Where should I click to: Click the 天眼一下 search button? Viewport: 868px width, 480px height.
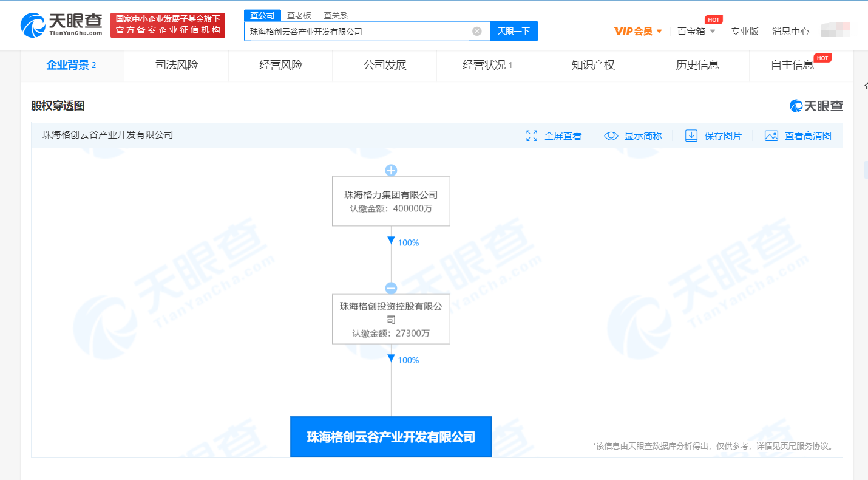(514, 31)
